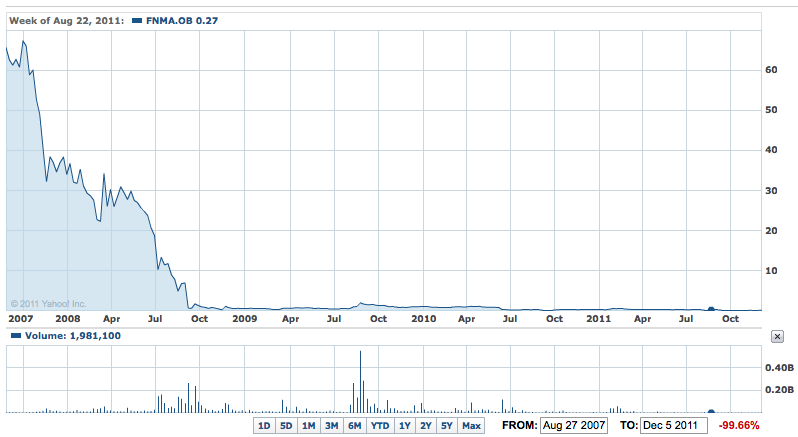The image size is (798, 437).
Task: Click the 60 price axis label
Action: 771,70
